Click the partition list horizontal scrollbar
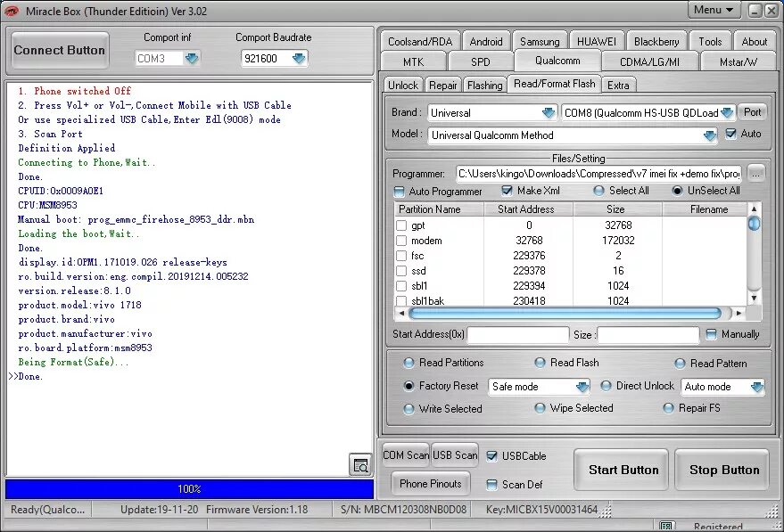The image size is (784, 532). (565, 313)
